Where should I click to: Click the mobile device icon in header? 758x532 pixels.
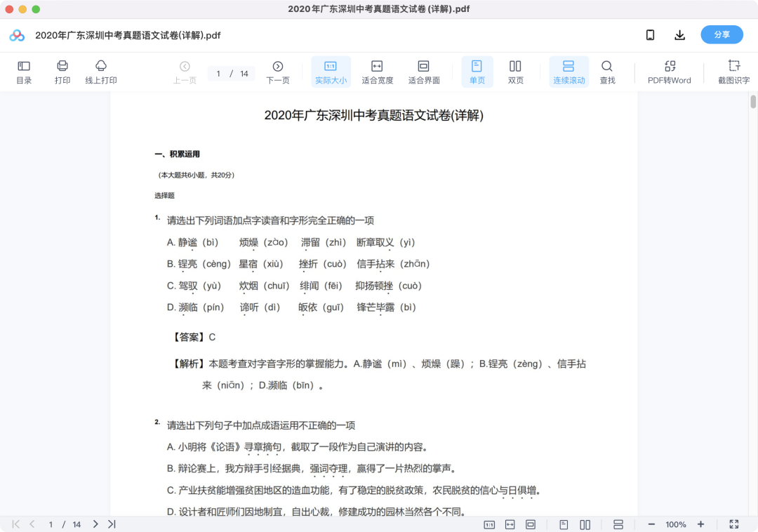(650, 35)
